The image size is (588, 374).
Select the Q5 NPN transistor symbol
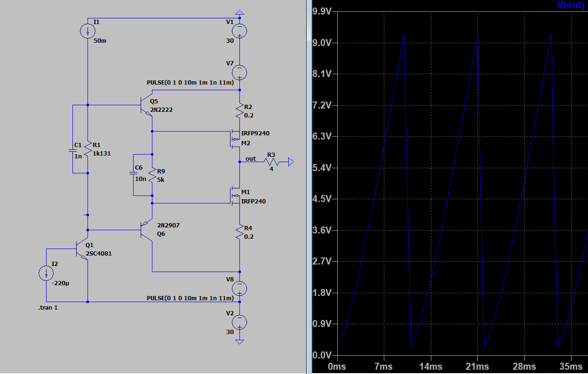(x=147, y=106)
